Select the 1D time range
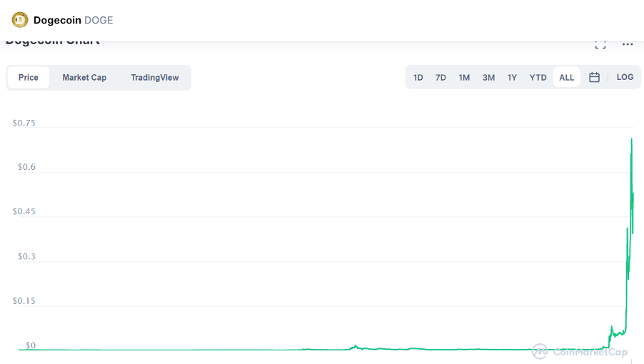Screen dimensions: 644x364 tap(418, 78)
